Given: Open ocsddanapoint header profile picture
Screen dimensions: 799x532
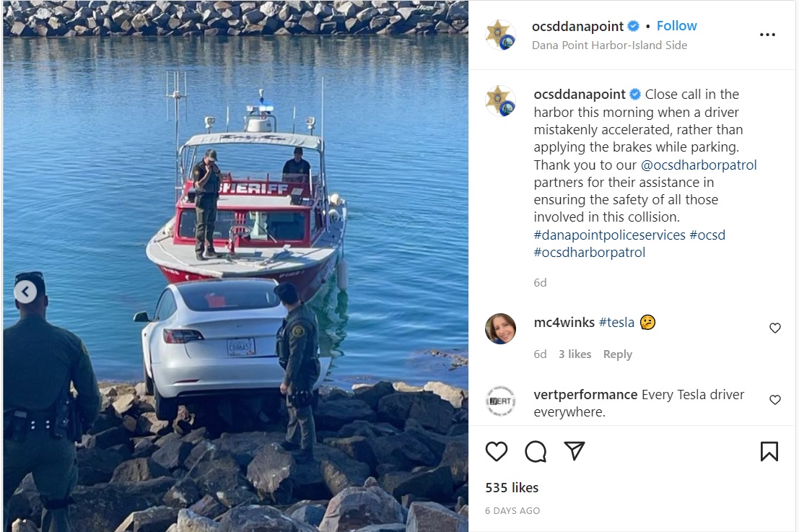Looking at the screenshot, I should 500,35.
